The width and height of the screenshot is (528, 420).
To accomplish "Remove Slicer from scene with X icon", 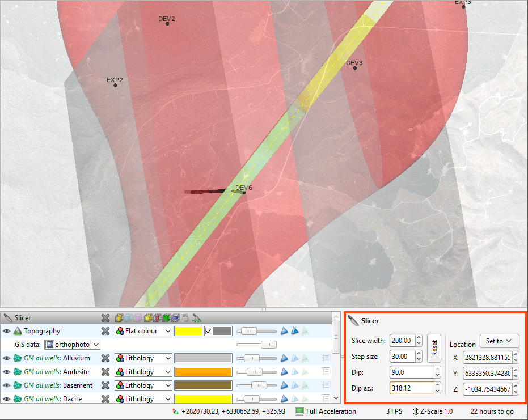I will pos(105,318).
